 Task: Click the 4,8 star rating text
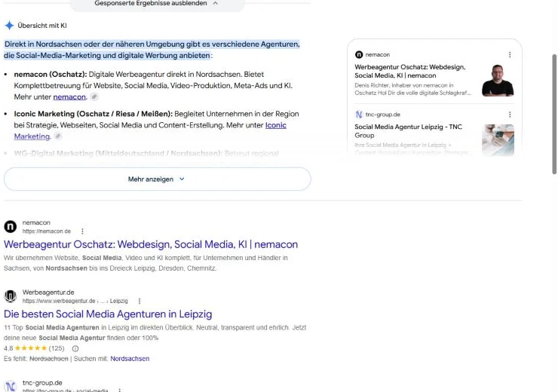coord(8,348)
